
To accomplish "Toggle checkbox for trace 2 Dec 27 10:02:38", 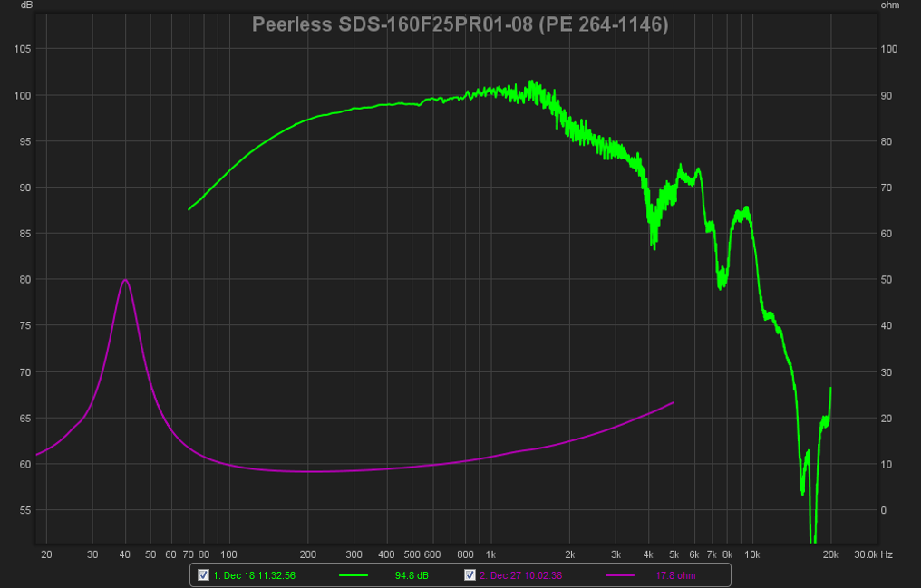I will click(x=470, y=575).
